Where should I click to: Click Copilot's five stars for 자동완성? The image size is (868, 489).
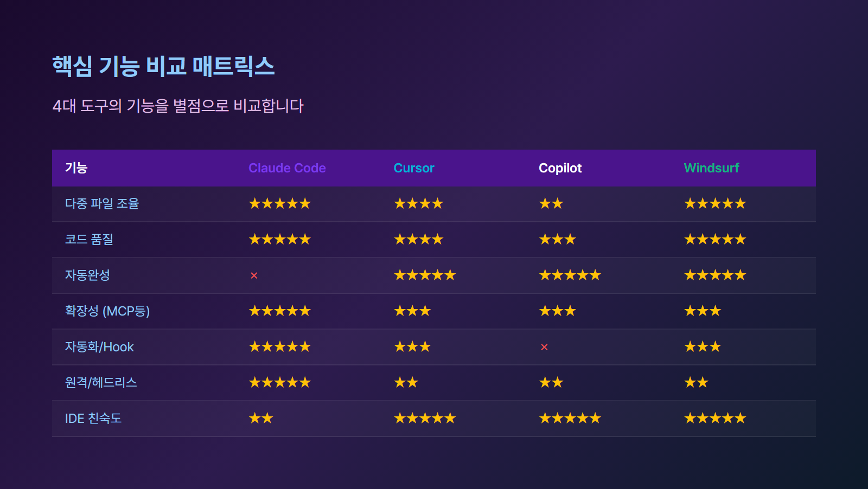[x=570, y=275]
